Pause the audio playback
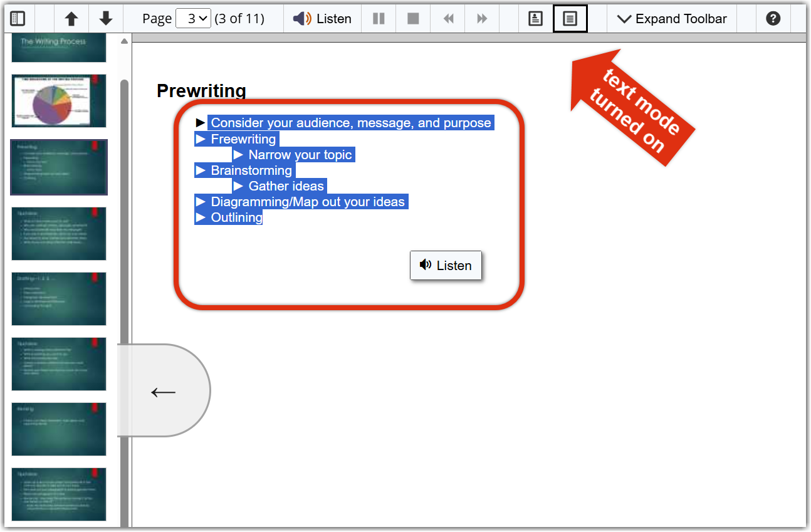Screen dimensions: 811x532 (x=379, y=19)
